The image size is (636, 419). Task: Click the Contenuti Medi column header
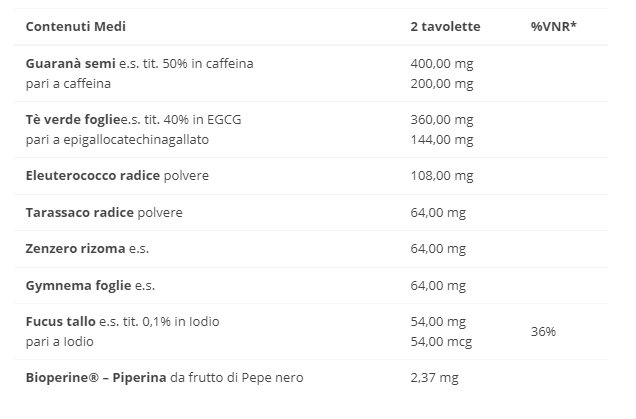tap(75, 26)
